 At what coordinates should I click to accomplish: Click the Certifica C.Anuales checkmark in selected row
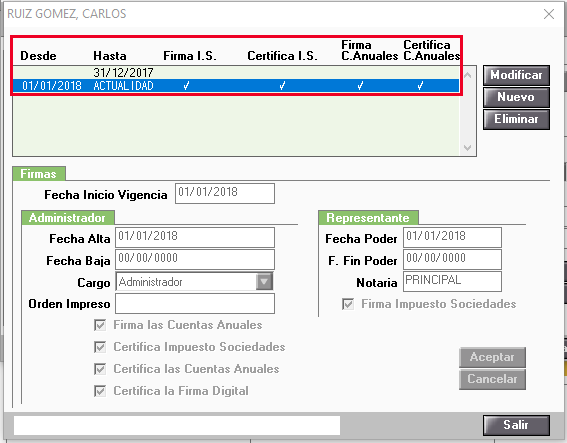click(420, 86)
